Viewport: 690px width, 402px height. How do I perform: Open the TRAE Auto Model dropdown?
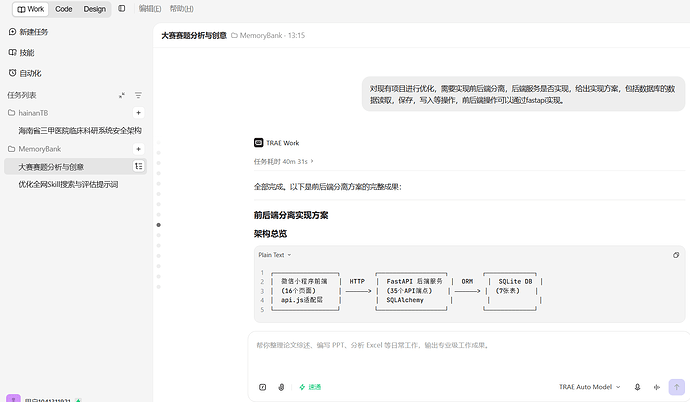pos(590,387)
